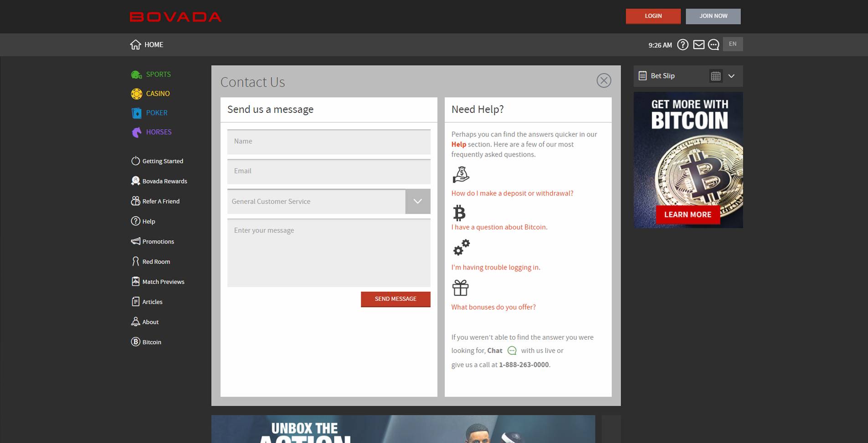This screenshot has width=868, height=443.
Task: Open 'I have a question about Bitcoin.' link
Action: tap(499, 227)
